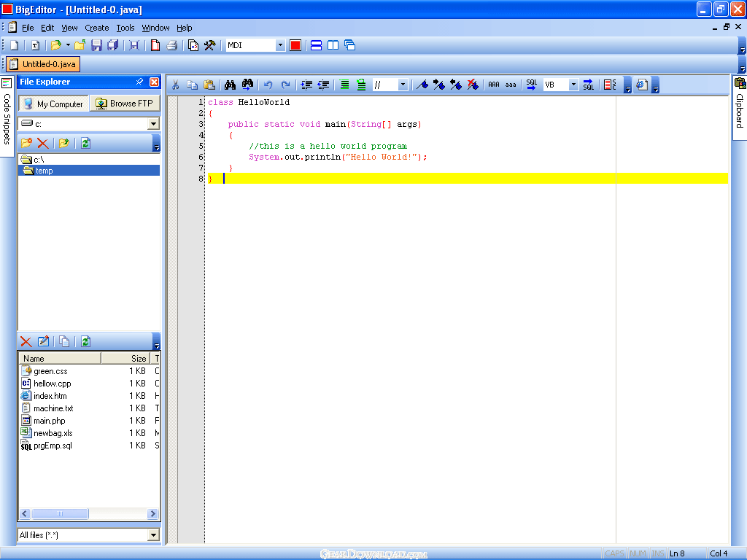Viewport: 747px width, 560px height.
Task: Open the Clipboard side panel
Action: (x=740, y=106)
